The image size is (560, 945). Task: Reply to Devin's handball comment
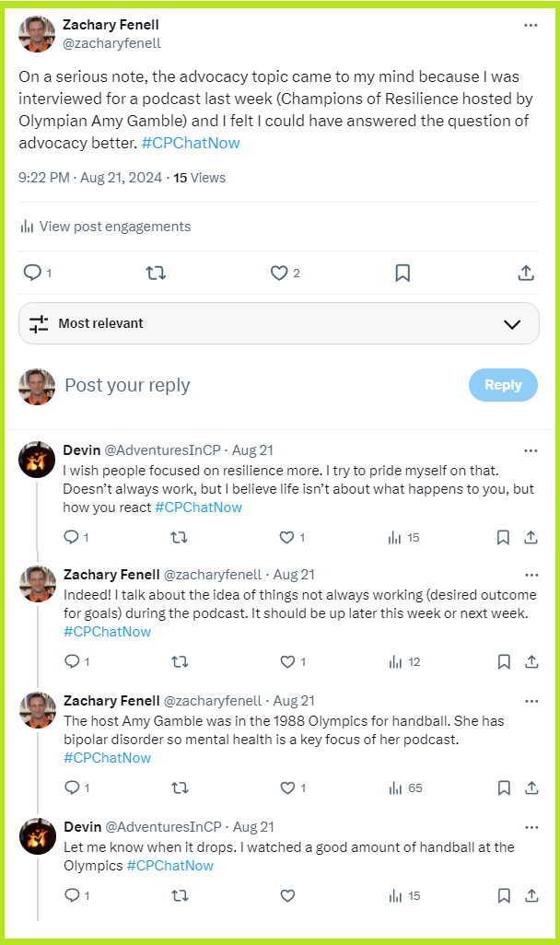pos(72,895)
